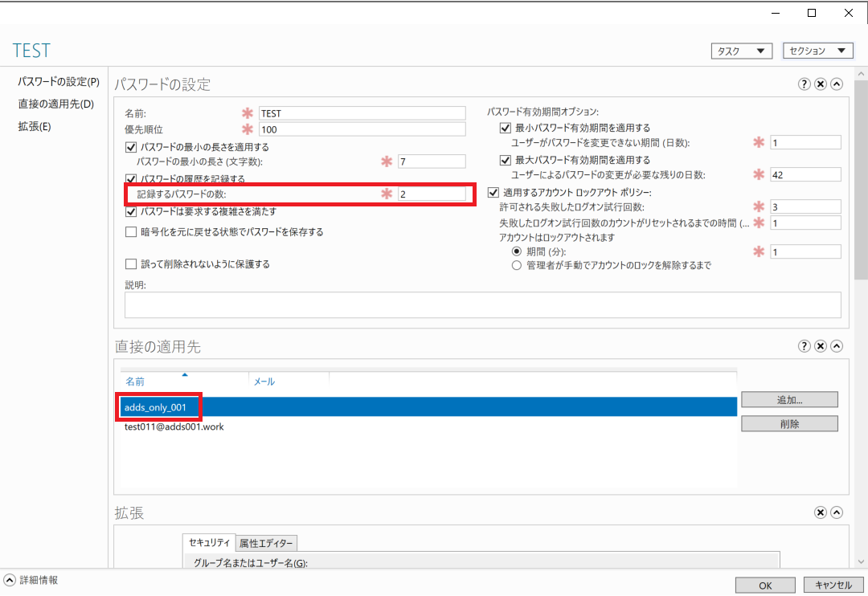
Task: Click the パスワードの最小の長さ field showing 7
Action: click(432, 161)
